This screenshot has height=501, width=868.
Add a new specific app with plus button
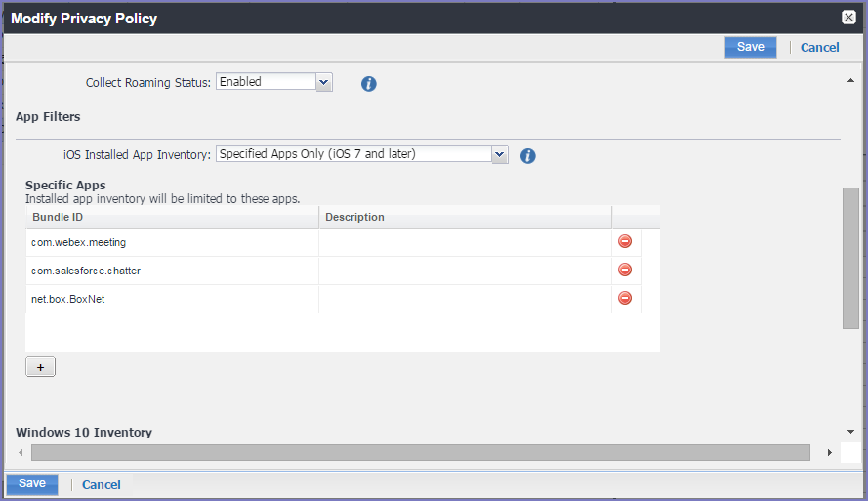[x=40, y=367]
